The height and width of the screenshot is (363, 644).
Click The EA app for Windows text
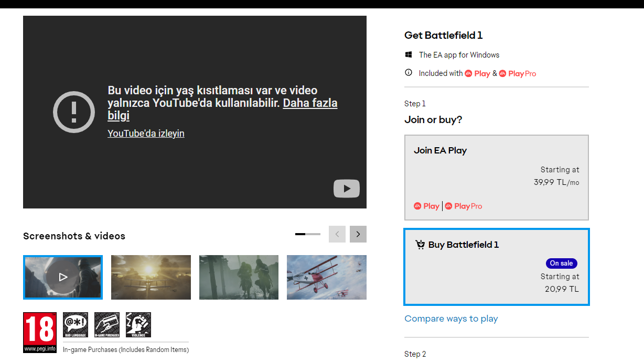459,55
